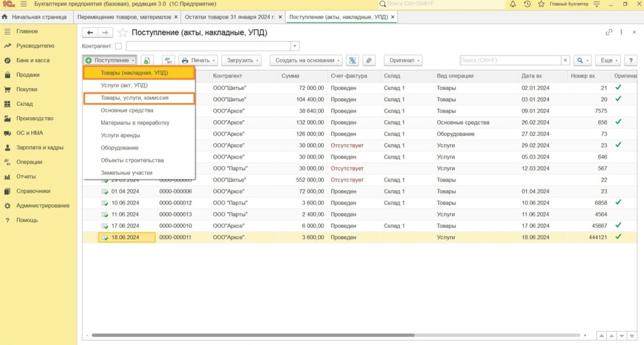Open Операции section in sidebar
This screenshot has width=644, height=345.
pyautogui.click(x=29, y=162)
